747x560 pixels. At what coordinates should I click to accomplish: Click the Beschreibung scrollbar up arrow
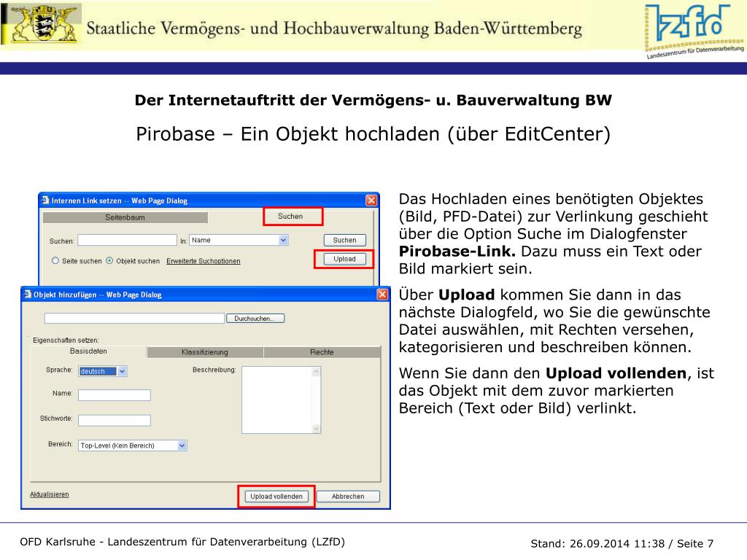coord(316,372)
